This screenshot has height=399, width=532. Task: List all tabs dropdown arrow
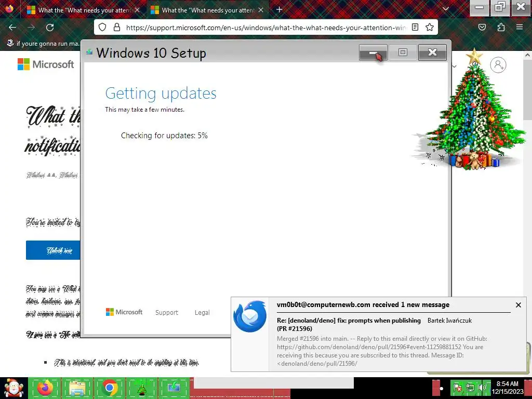[x=446, y=9]
